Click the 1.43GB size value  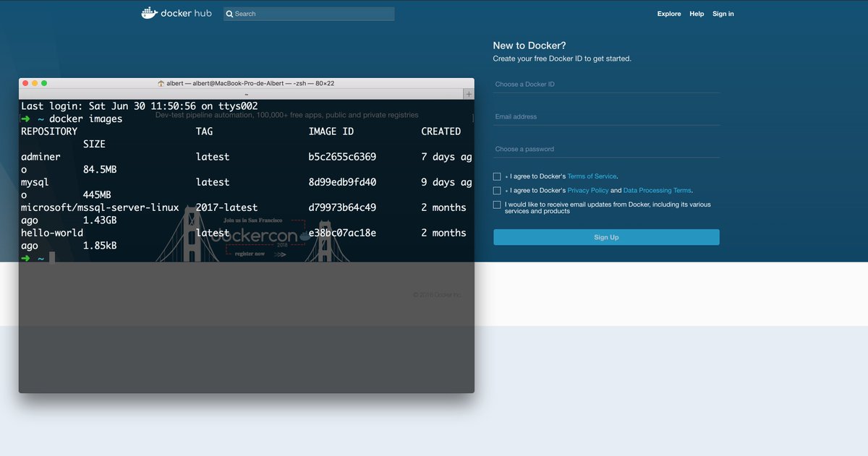[100, 220]
